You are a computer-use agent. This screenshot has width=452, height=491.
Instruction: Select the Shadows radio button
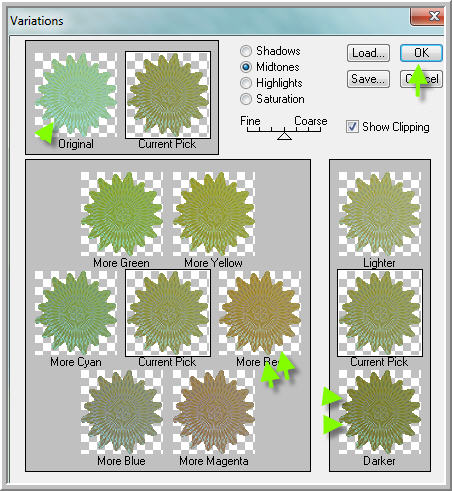click(x=246, y=51)
